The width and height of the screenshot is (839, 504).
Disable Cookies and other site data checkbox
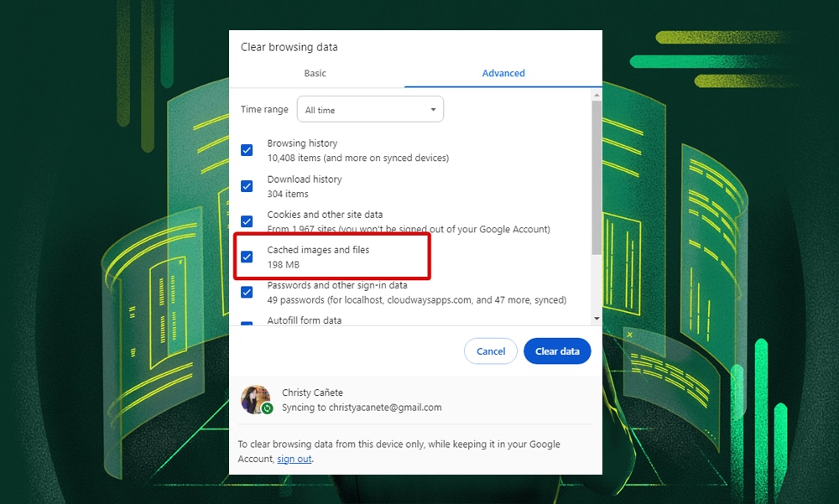(247, 221)
